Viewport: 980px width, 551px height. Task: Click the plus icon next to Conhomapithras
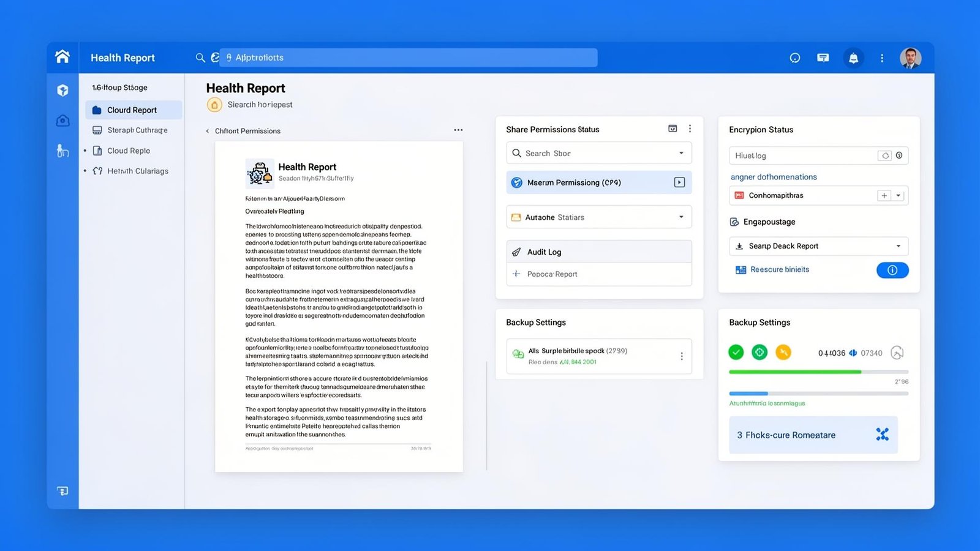pyautogui.click(x=884, y=195)
